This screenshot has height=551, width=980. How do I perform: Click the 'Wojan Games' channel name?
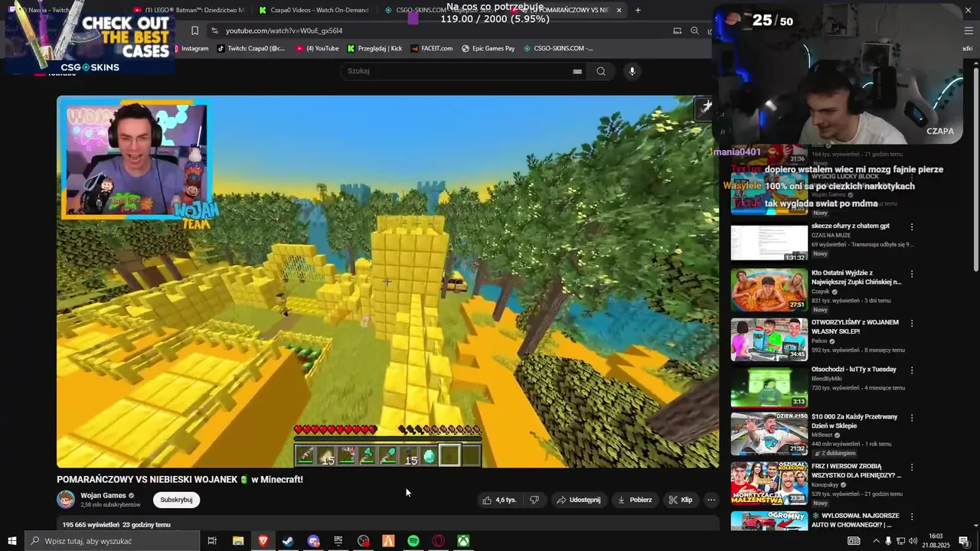tap(103, 495)
